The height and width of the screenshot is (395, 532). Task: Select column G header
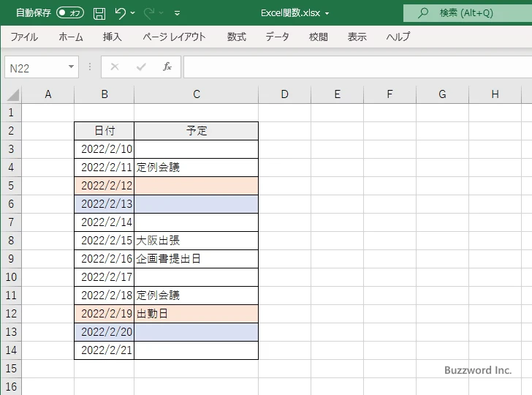click(442, 94)
